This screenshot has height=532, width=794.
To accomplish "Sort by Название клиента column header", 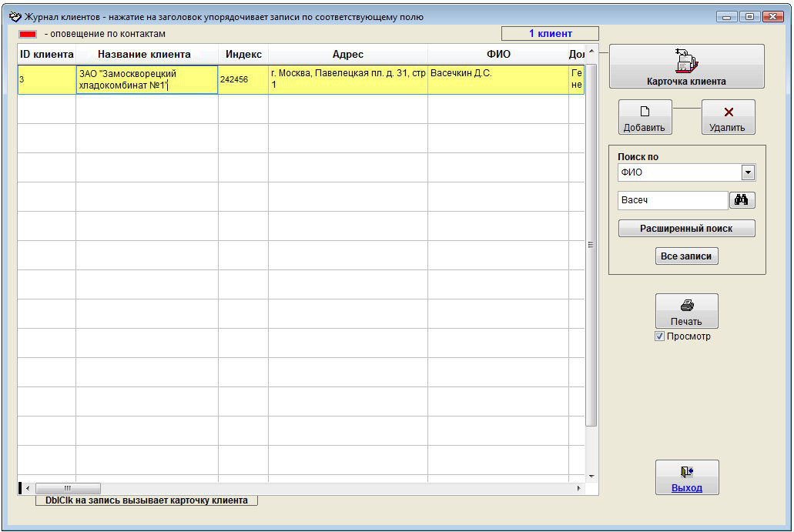I will point(144,55).
